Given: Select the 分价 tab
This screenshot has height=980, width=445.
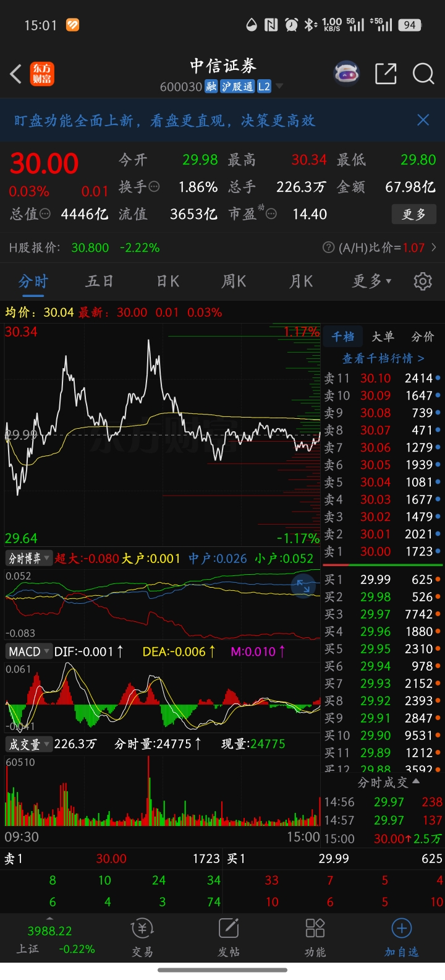Looking at the screenshot, I should pos(423,337).
